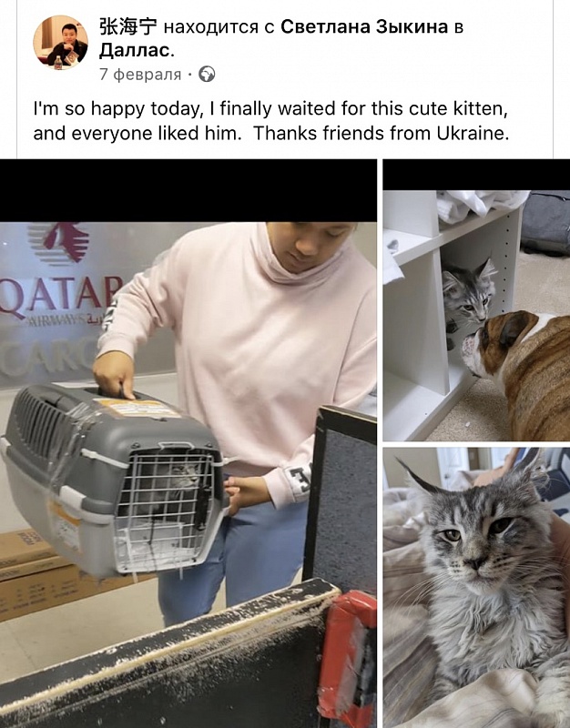Click the black bar above main photo
The height and width of the screenshot is (728, 570).
(188, 190)
